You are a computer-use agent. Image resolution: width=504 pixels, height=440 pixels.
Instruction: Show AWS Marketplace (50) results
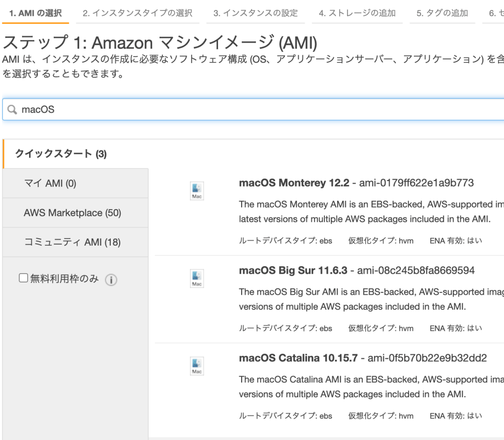pos(75,213)
